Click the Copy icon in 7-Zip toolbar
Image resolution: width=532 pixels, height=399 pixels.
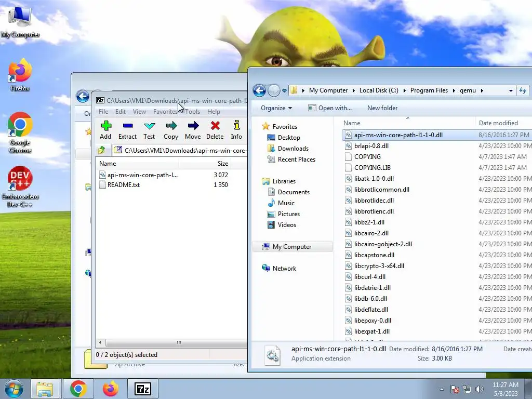point(171,130)
